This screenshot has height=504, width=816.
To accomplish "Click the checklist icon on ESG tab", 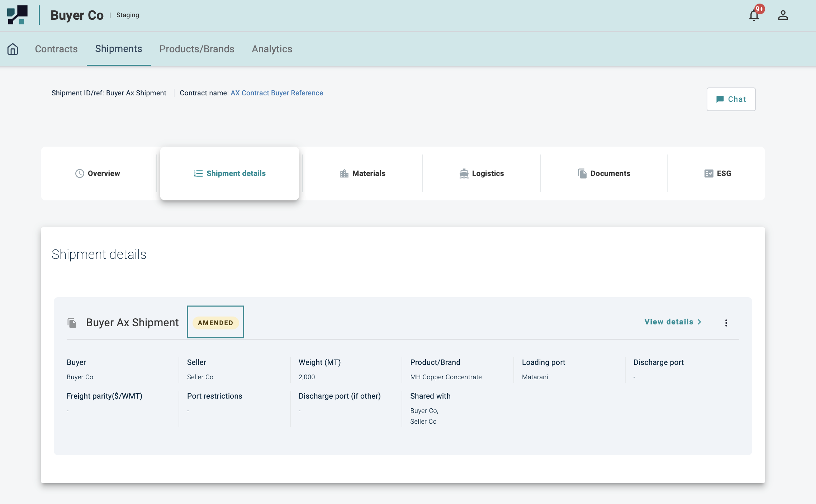I will tap(709, 173).
